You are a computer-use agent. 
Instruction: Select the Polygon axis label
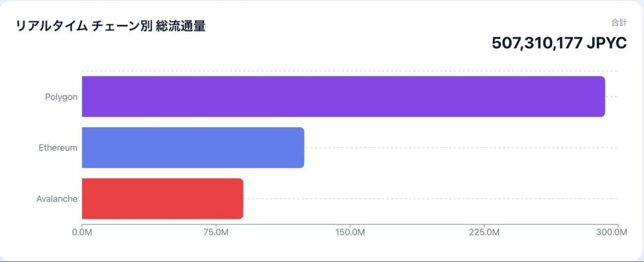coord(61,97)
